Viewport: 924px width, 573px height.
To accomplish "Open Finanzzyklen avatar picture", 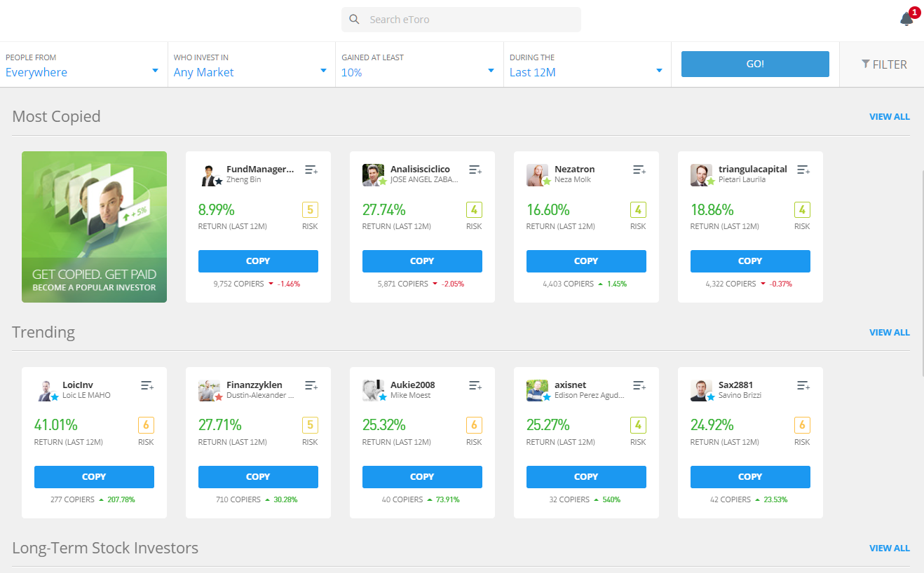I will coord(210,391).
